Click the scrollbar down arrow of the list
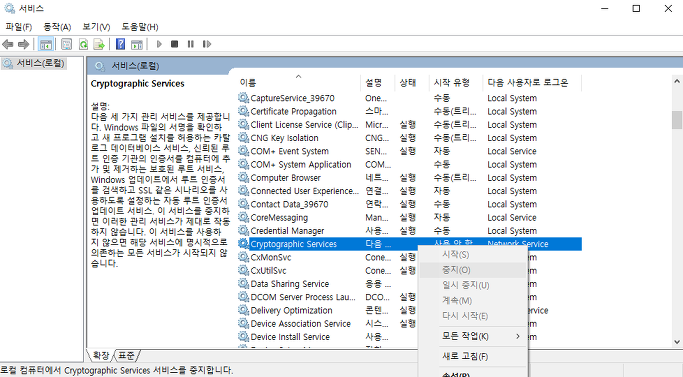The width and height of the screenshot is (683, 377). click(x=676, y=342)
